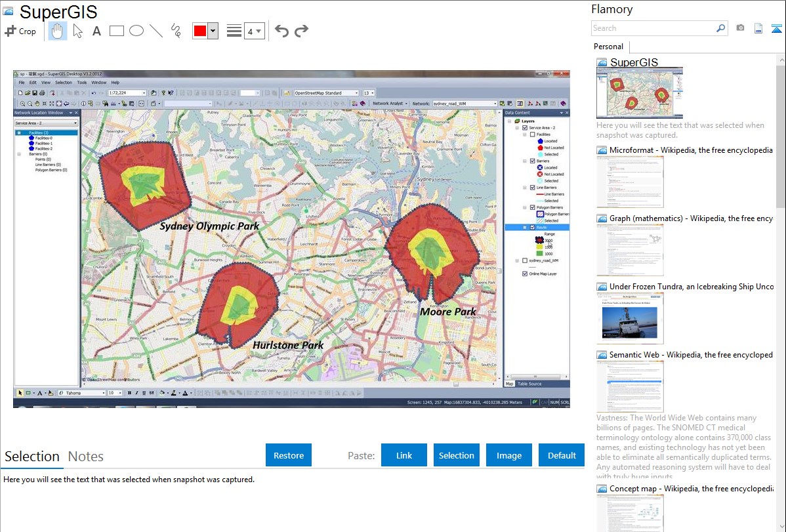Undo the last annotation
This screenshot has width=786, height=532.
pos(281,31)
